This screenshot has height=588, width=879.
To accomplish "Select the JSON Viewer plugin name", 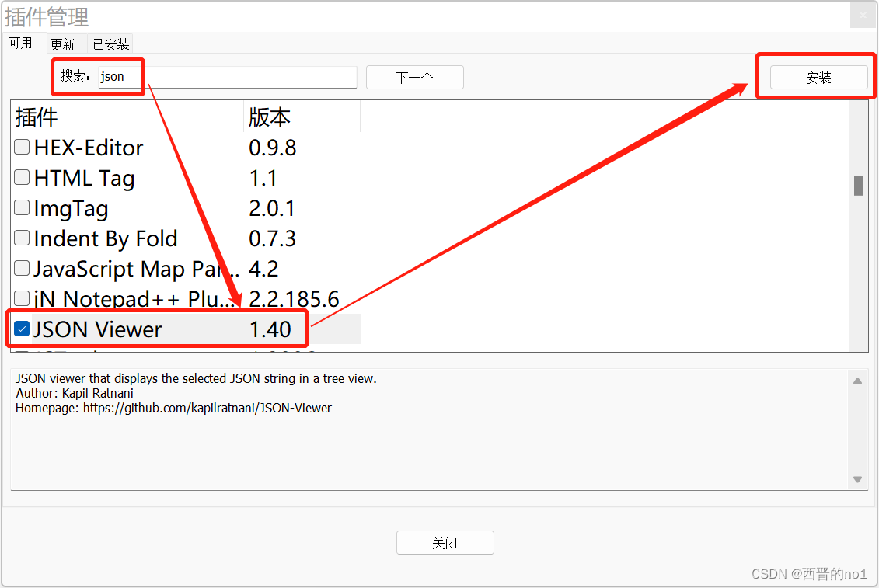I will click(x=98, y=329).
